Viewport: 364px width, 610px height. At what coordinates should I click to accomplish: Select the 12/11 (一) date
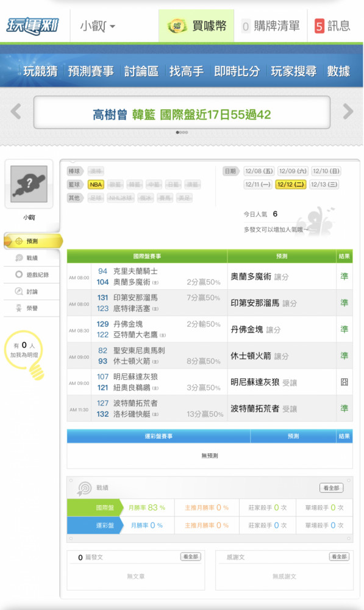pos(258,184)
